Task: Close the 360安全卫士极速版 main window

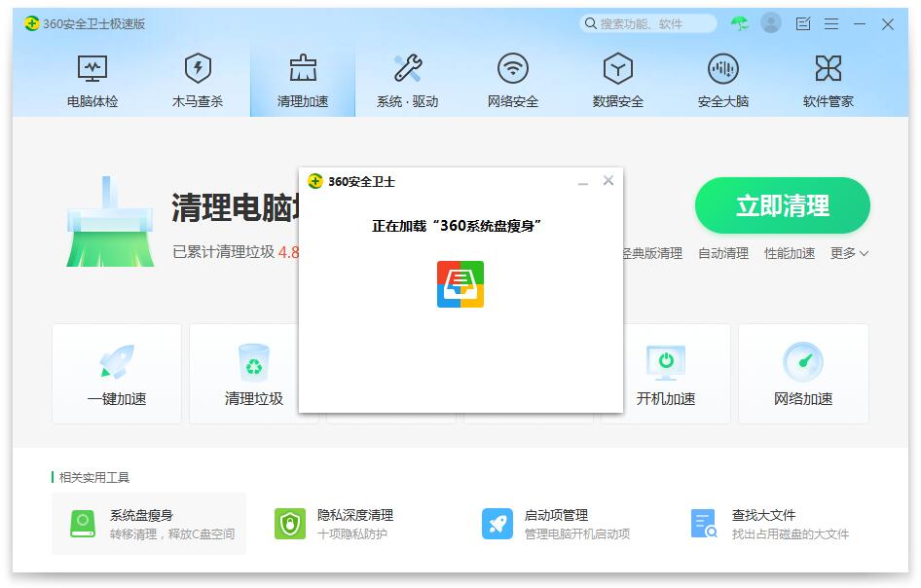Action: pyautogui.click(x=888, y=24)
